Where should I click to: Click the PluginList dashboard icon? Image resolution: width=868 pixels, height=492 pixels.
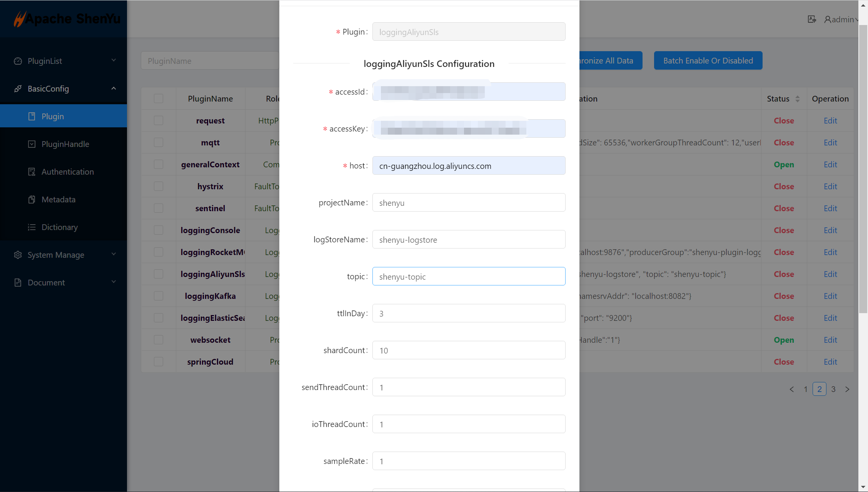coord(18,61)
